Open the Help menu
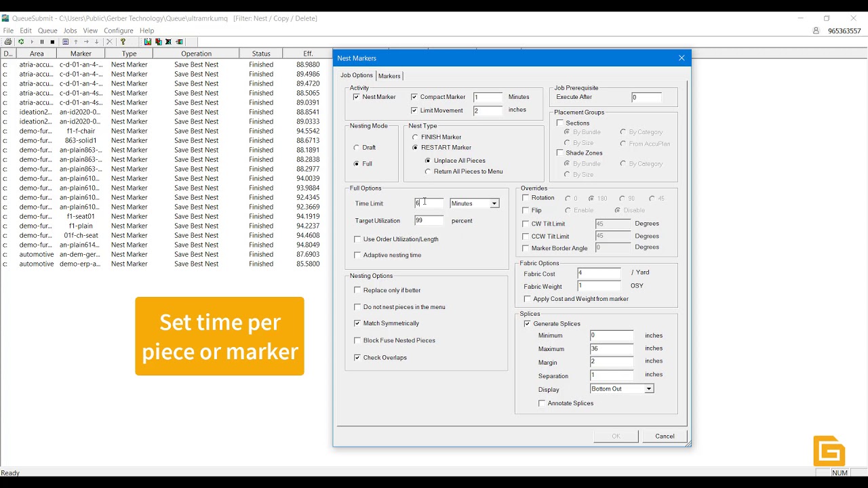The width and height of the screenshot is (868, 488). click(x=147, y=30)
